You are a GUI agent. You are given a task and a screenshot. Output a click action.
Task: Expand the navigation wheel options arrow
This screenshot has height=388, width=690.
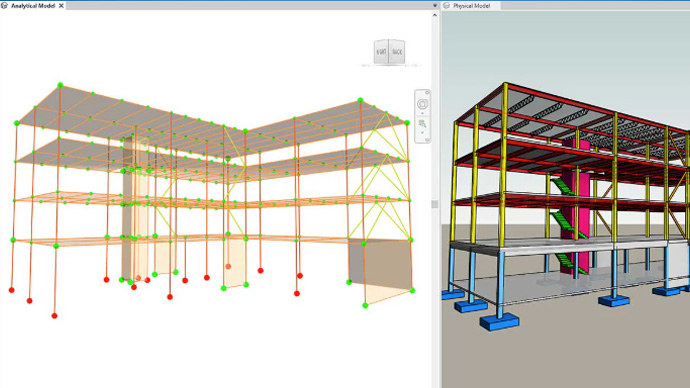(422, 113)
